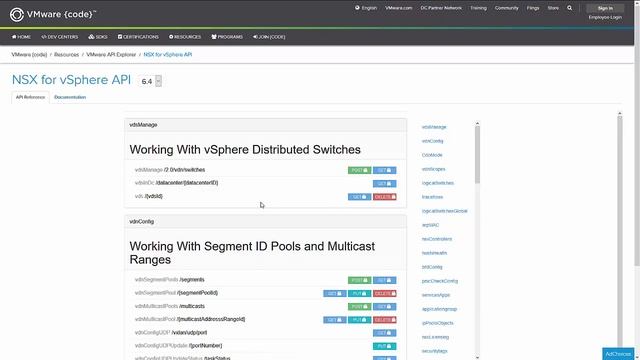640x360 pixels.
Task: Click the Employee Login link
Action: (x=605, y=17)
